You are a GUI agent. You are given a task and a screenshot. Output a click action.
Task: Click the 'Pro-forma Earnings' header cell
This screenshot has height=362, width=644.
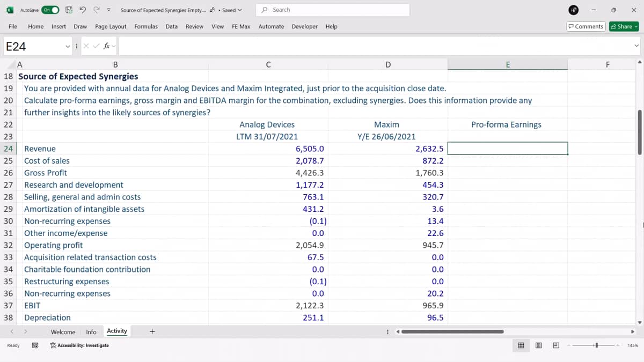[x=507, y=124]
